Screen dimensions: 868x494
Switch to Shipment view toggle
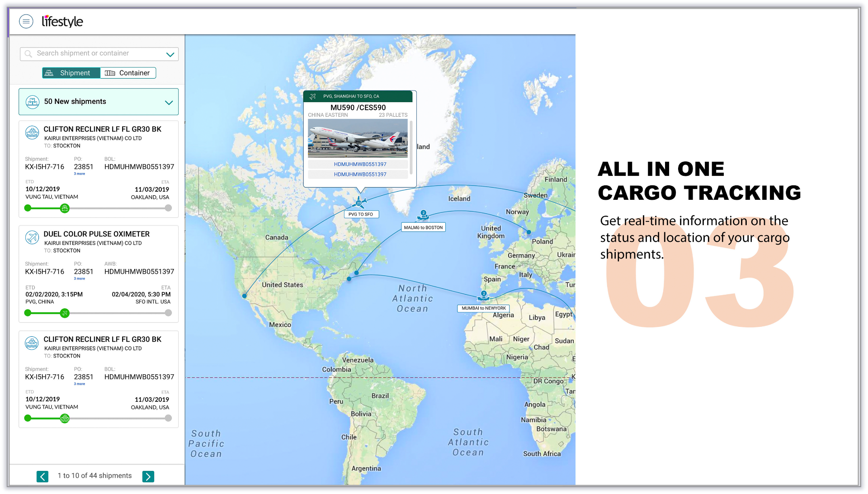pos(71,73)
